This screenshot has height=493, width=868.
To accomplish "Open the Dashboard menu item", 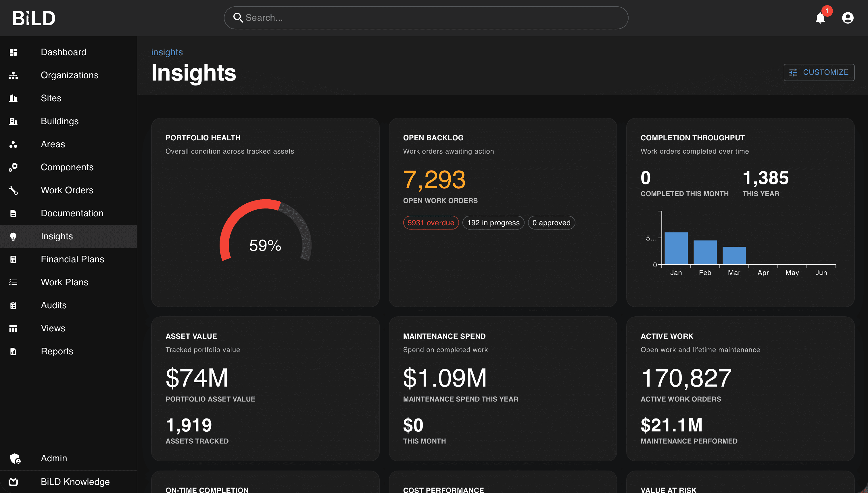I will pos(68,52).
